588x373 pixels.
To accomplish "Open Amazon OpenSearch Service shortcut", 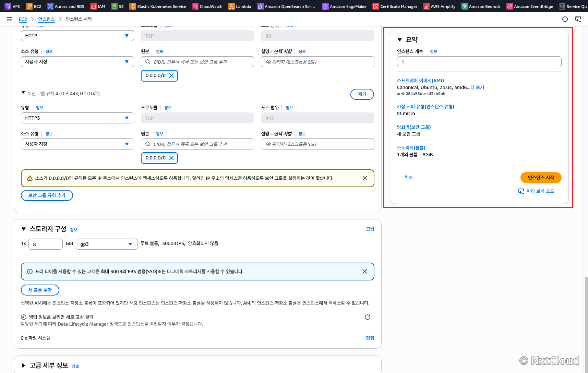I will pyautogui.click(x=286, y=6).
